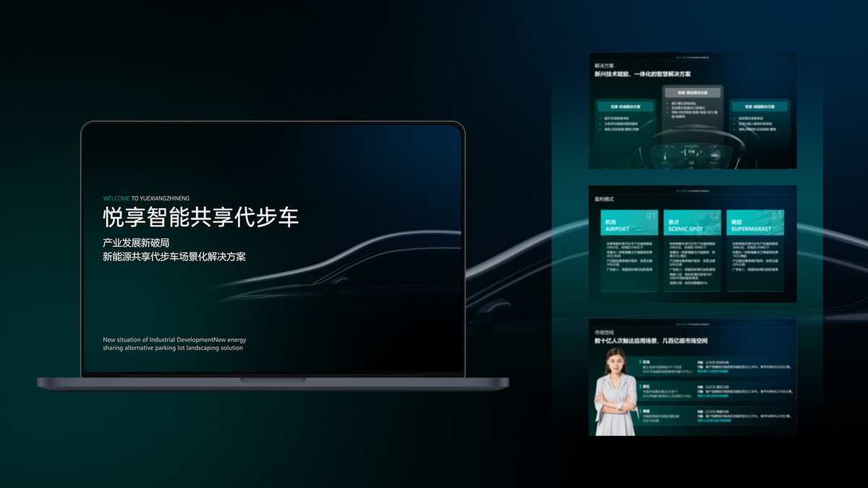
Task: Select the line 新能源共享代步车场景化解决方案
Action: tap(174, 257)
